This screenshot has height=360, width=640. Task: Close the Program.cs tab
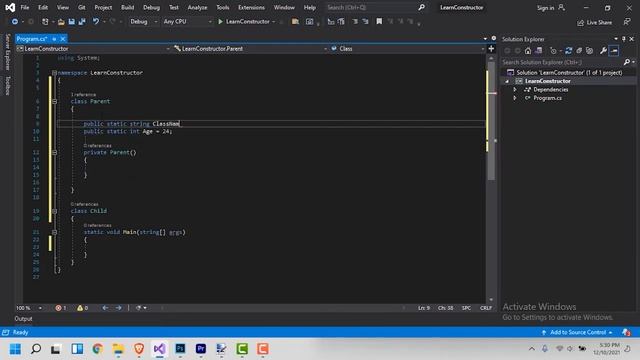tap(63, 39)
